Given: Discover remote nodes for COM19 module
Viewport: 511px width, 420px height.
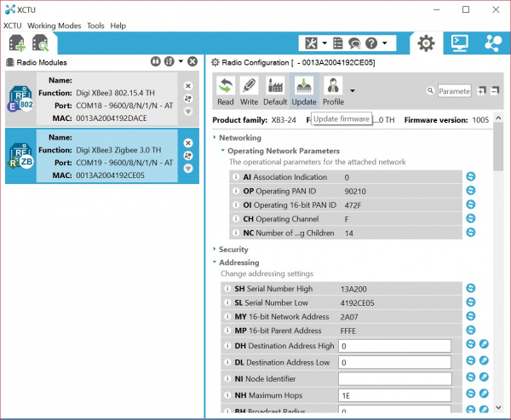Looking at the screenshot, I should tap(188, 156).
